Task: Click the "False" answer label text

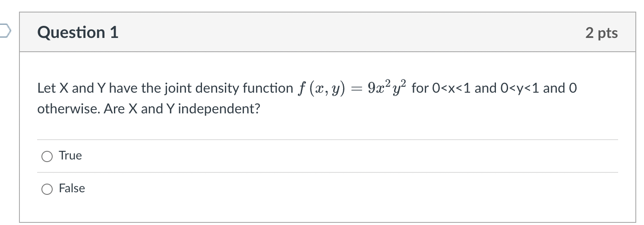Action: [72, 188]
